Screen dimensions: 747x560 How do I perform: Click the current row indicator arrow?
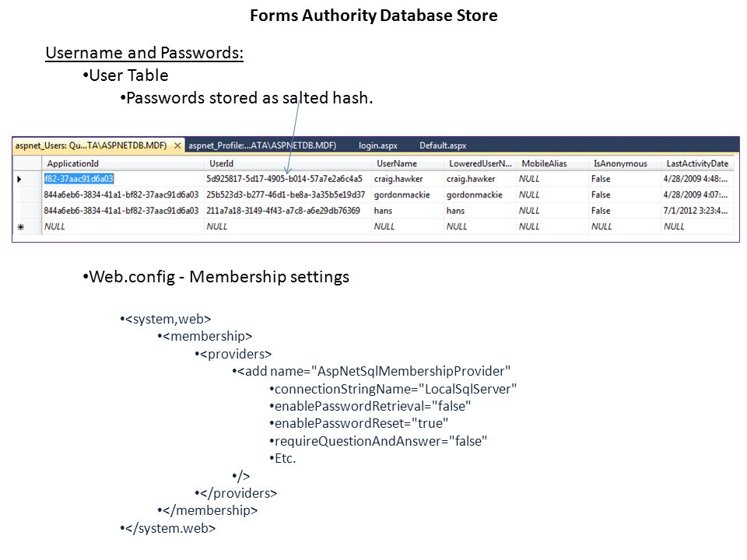[19, 179]
